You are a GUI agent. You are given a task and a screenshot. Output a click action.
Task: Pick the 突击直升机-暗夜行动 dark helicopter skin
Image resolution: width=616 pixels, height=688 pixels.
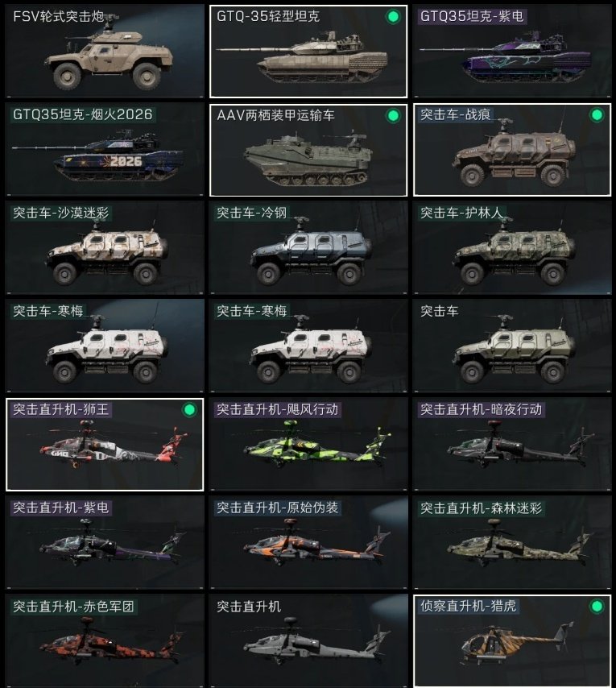pos(512,445)
